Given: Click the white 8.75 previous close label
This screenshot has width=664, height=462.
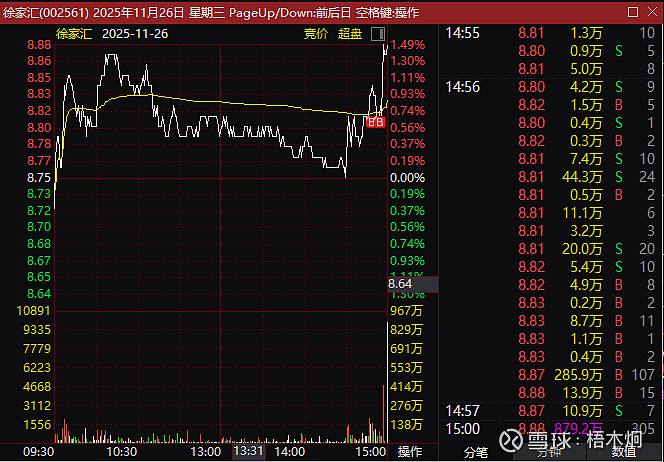Looking at the screenshot, I should 39,178.
